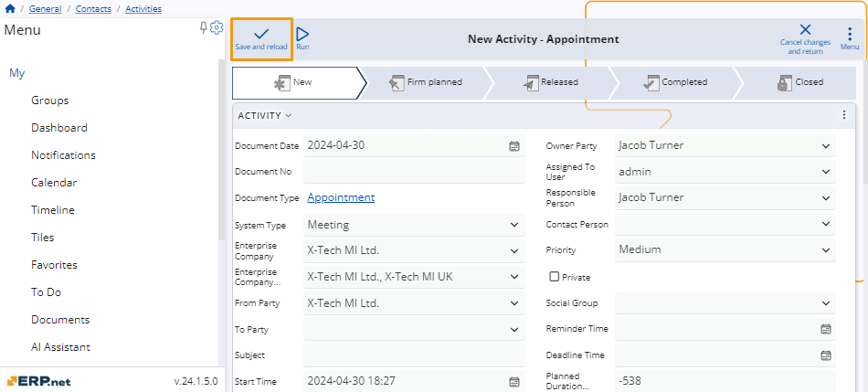
Task: Open Documents in side menu
Action: [x=60, y=320]
